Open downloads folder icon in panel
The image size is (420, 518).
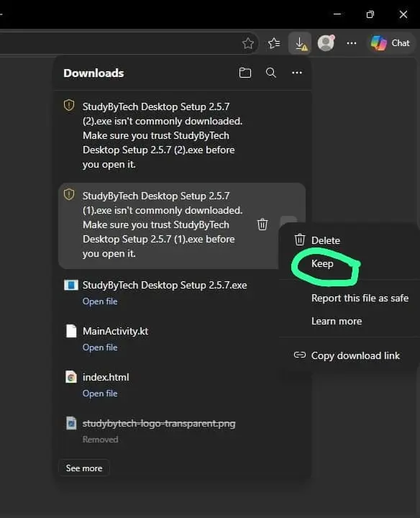(245, 73)
